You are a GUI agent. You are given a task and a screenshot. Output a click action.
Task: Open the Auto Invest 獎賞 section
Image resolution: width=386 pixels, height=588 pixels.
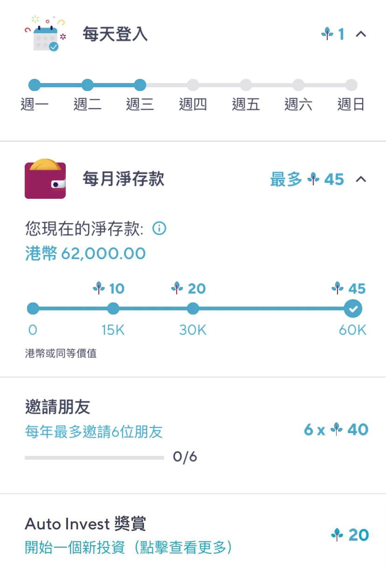point(85,524)
